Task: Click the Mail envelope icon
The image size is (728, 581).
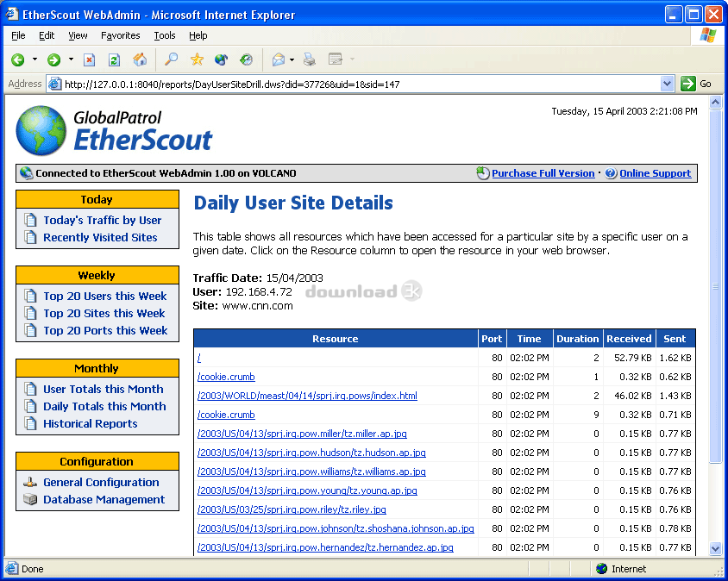Action: tap(279, 59)
